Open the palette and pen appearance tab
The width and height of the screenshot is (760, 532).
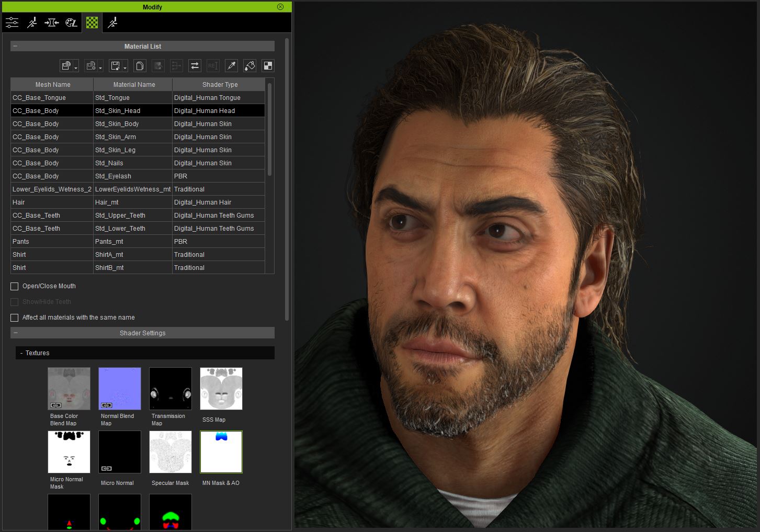click(71, 22)
